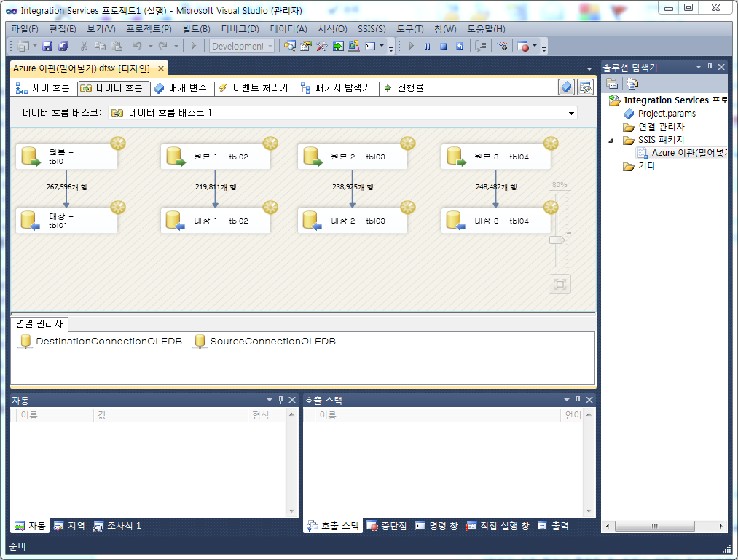Screen dimensions: 738x560
Task: Switch to the 데이터 흐름 tab
Action: pos(112,88)
